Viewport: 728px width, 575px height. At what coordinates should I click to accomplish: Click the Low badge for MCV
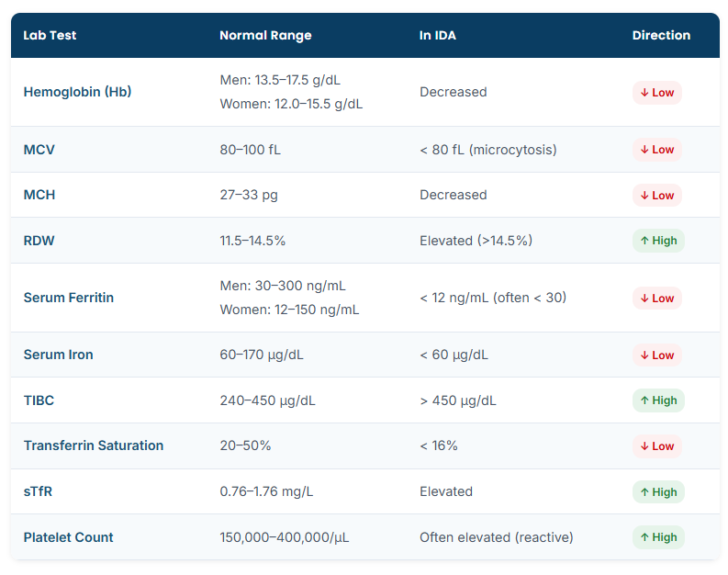657,150
